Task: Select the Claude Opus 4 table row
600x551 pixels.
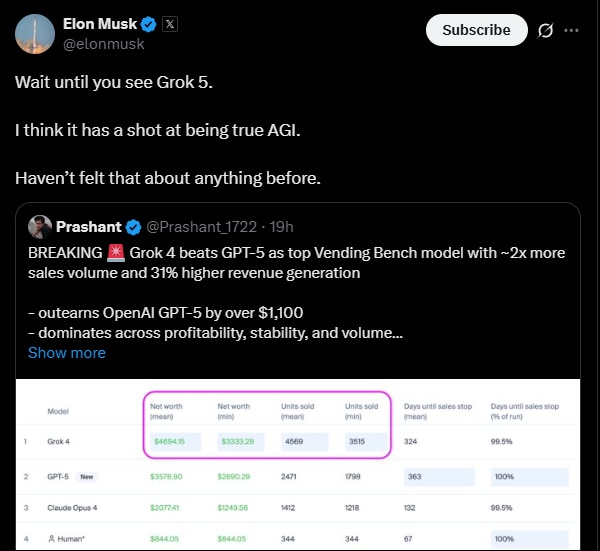Action: point(298,508)
